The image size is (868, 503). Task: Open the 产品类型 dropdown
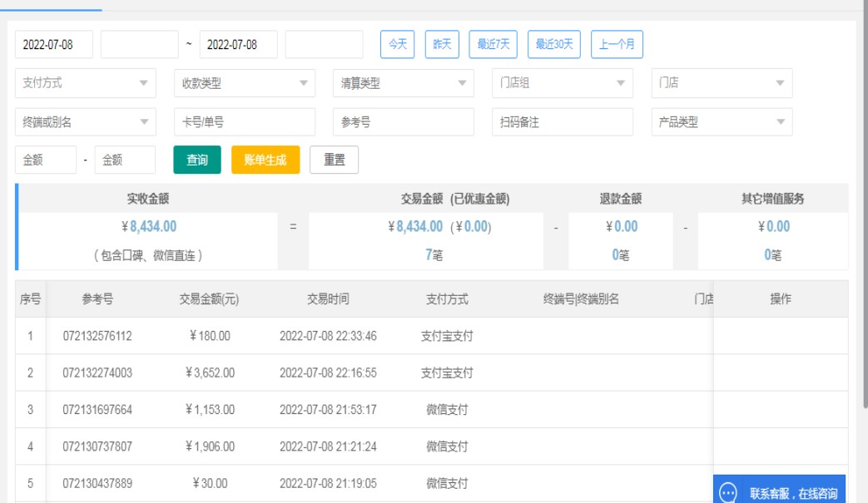(722, 122)
